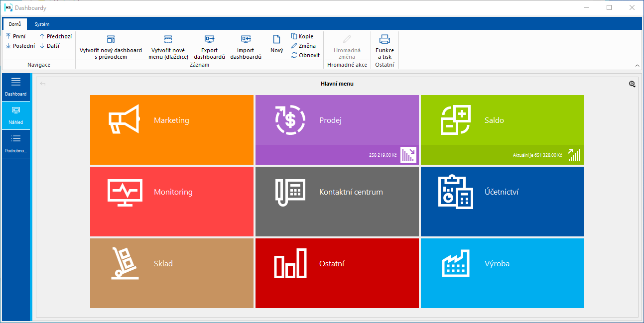Viewport: 644px width, 323px height.
Task: Open the Sklad tile
Action: 172,273
